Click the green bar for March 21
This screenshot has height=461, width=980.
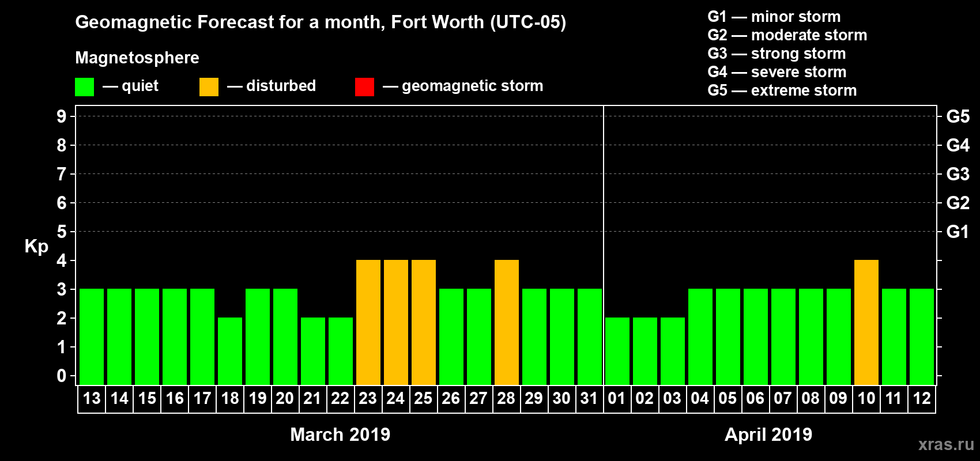pyautogui.click(x=313, y=352)
